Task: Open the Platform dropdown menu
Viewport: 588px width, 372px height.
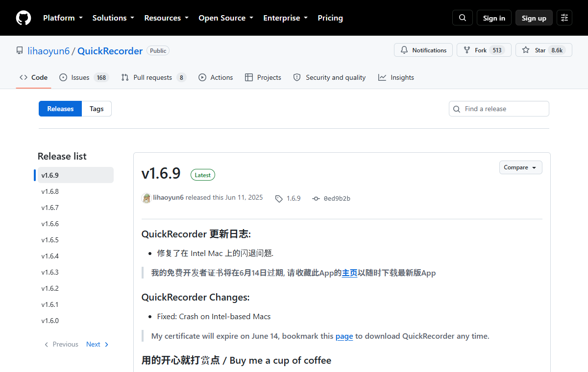Action: [x=62, y=18]
